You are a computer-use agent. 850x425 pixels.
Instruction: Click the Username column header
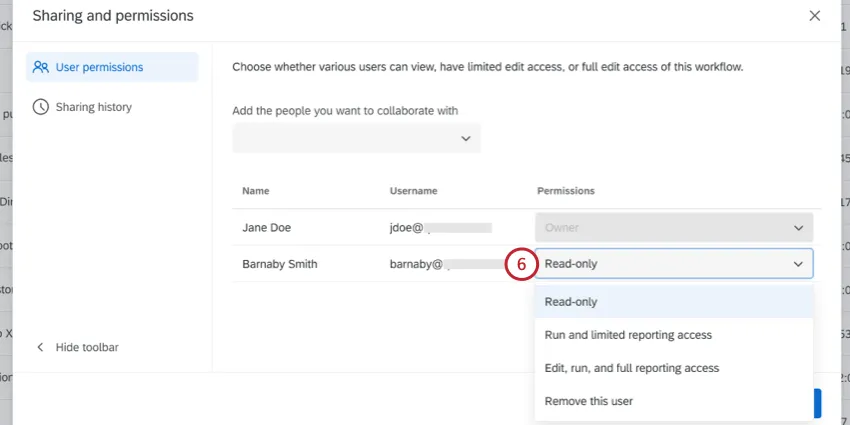414,190
